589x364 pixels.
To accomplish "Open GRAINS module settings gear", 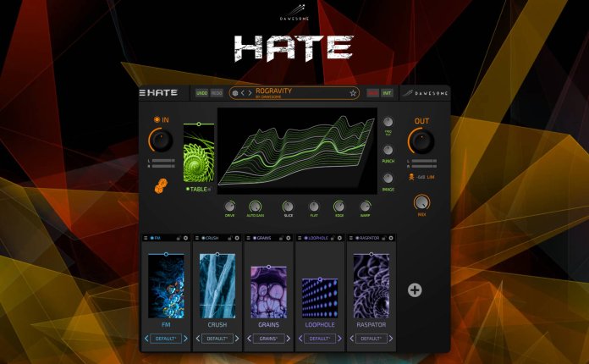I will pyautogui.click(x=288, y=238).
